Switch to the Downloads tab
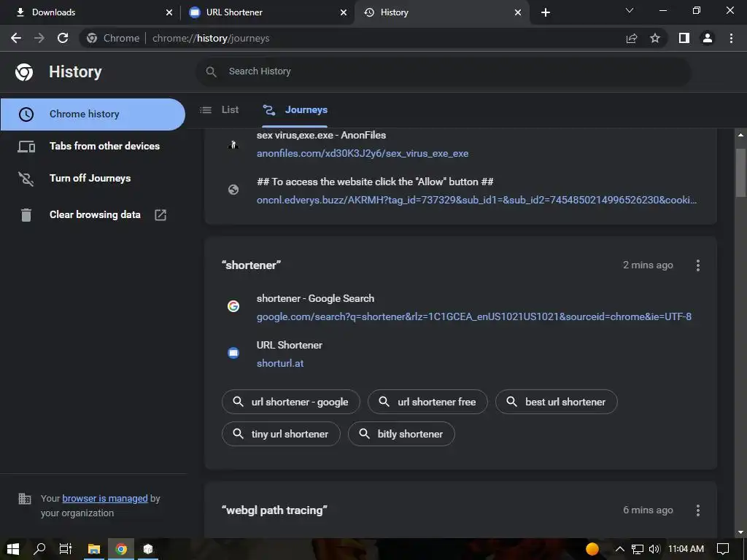The width and height of the screenshot is (747, 560). (x=90, y=12)
